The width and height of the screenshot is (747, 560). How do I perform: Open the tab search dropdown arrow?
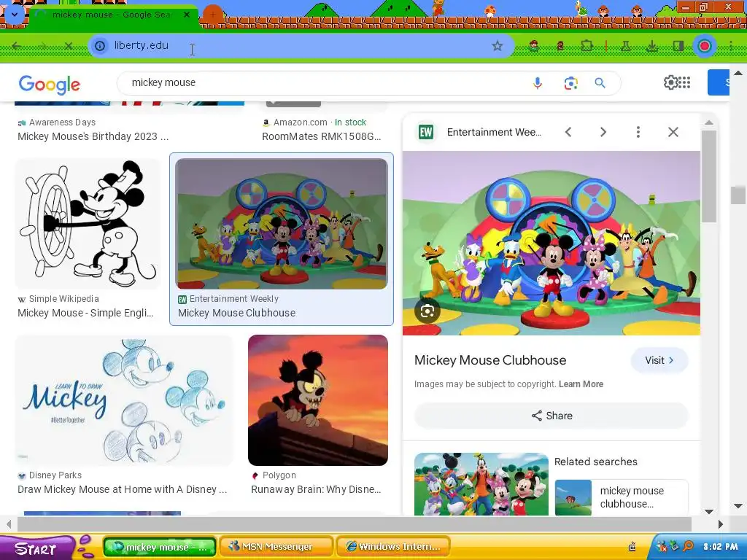point(15,15)
